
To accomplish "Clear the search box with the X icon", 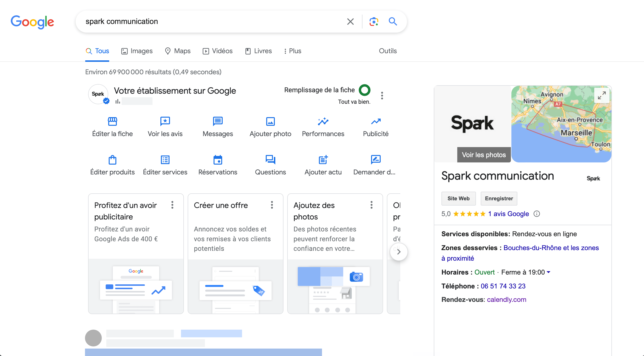I will [x=350, y=22].
